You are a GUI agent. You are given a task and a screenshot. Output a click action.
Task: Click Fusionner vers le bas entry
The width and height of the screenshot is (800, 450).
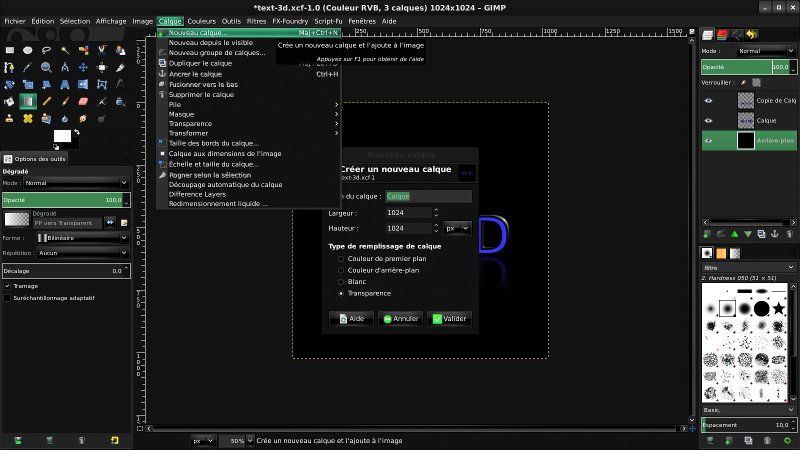[x=249, y=84]
